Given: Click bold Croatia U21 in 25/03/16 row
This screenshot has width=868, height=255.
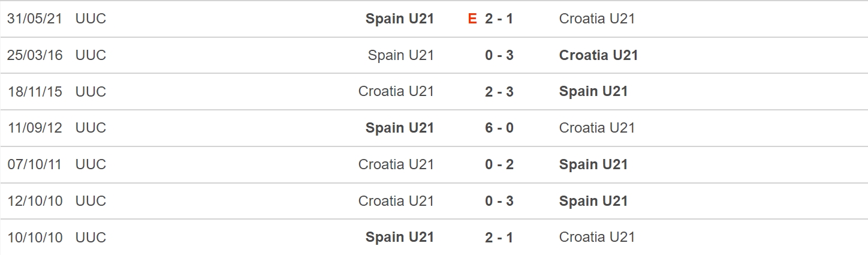Looking at the screenshot, I should click(599, 55).
